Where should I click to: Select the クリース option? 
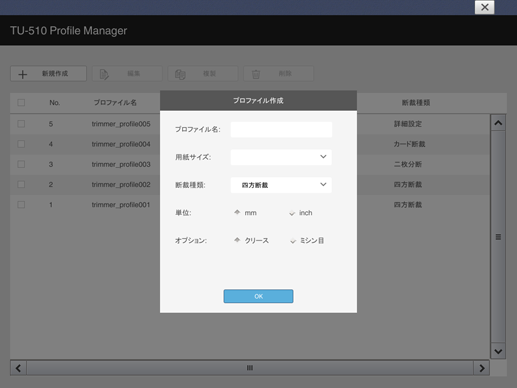click(237, 240)
